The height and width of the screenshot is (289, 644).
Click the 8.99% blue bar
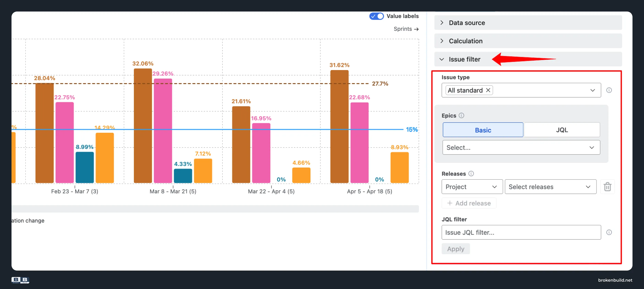[84, 167]
